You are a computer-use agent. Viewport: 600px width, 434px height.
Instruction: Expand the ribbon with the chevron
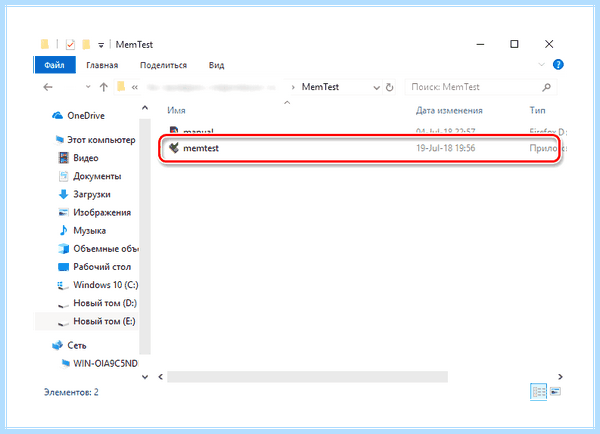point(541,64)
